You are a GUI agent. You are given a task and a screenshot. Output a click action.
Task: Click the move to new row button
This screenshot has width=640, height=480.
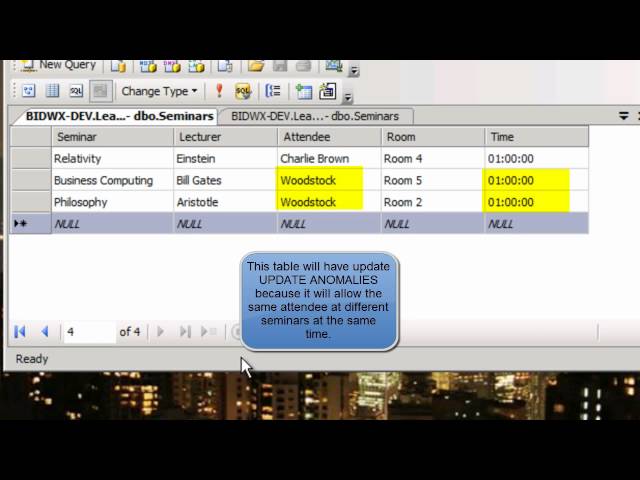pos(209,331)
